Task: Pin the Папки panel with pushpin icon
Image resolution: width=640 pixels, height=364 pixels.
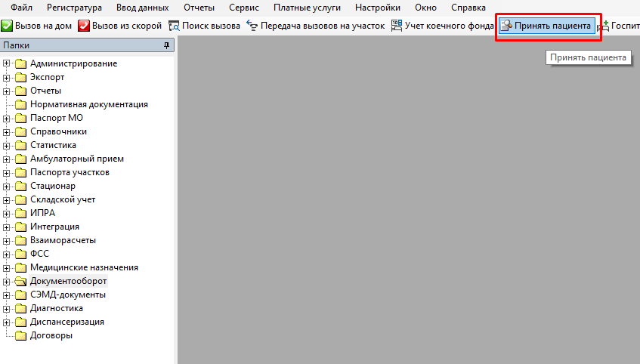Action: point(166,45)
